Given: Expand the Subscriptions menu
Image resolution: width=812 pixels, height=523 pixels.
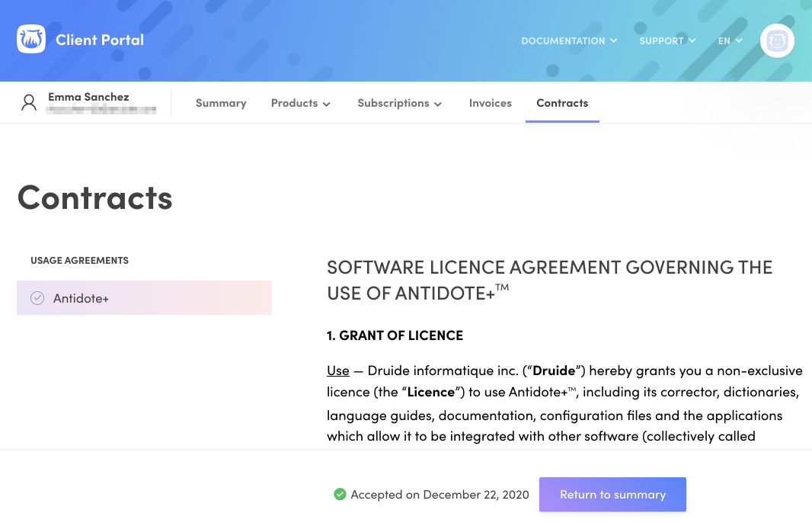Looking at the screenshot, I should point(399,104).
